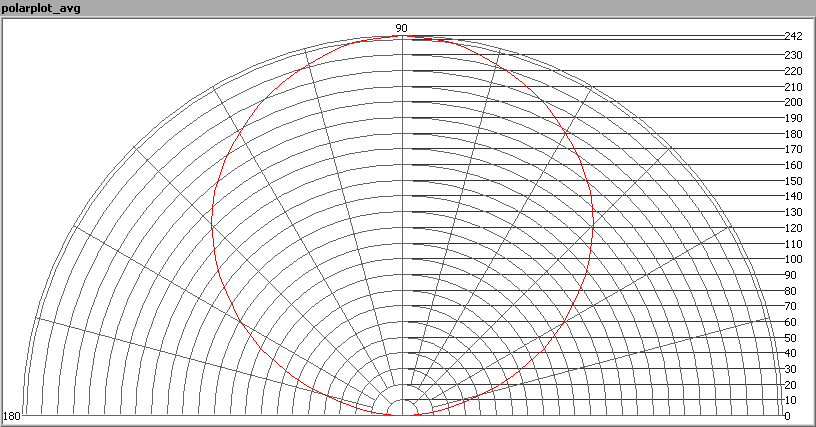Pick the 50 radial scale label
Screen dimensions: 816x427
tap(790, 337)
